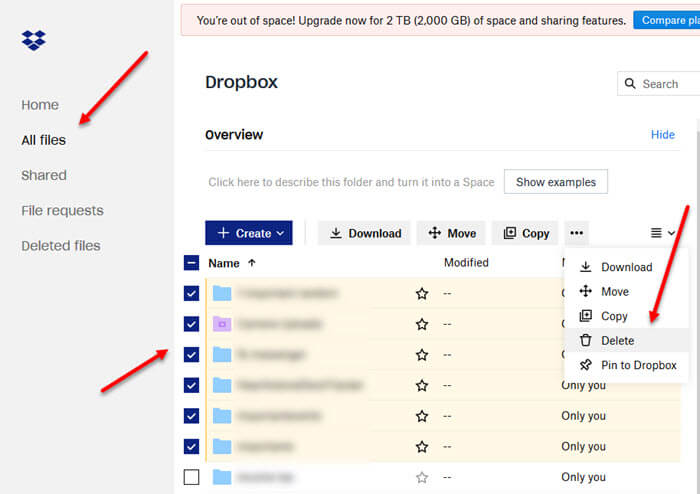Hide the Overview section
700x494 pixels.
coord(662,135)
